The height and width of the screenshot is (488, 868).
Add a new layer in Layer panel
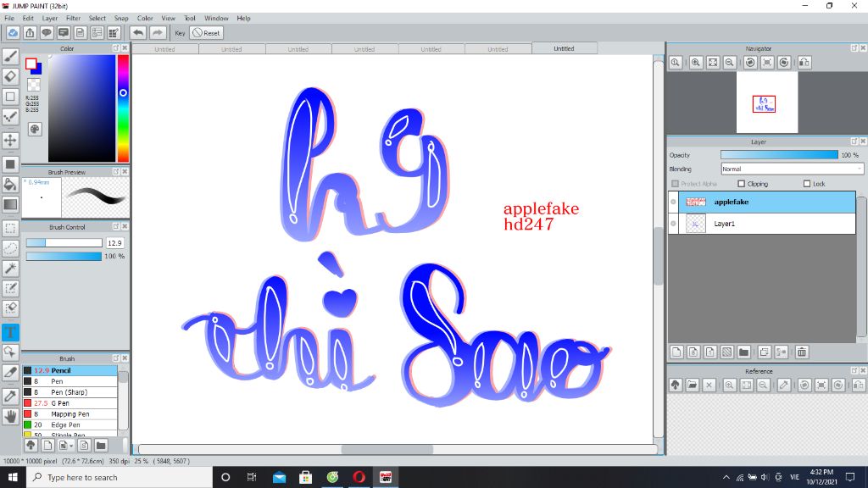[x=676, y=352]
